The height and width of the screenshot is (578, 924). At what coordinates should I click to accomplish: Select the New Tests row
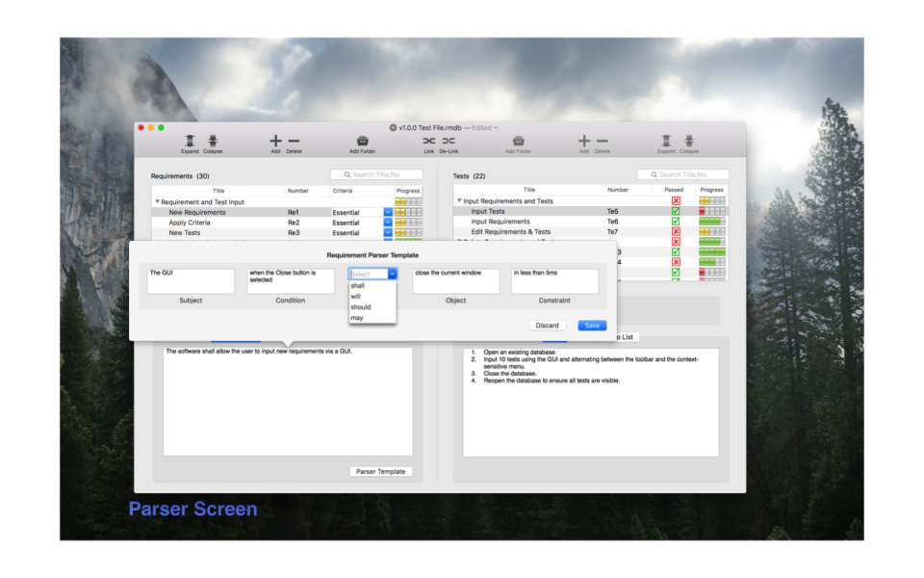(x=287, y=233)
